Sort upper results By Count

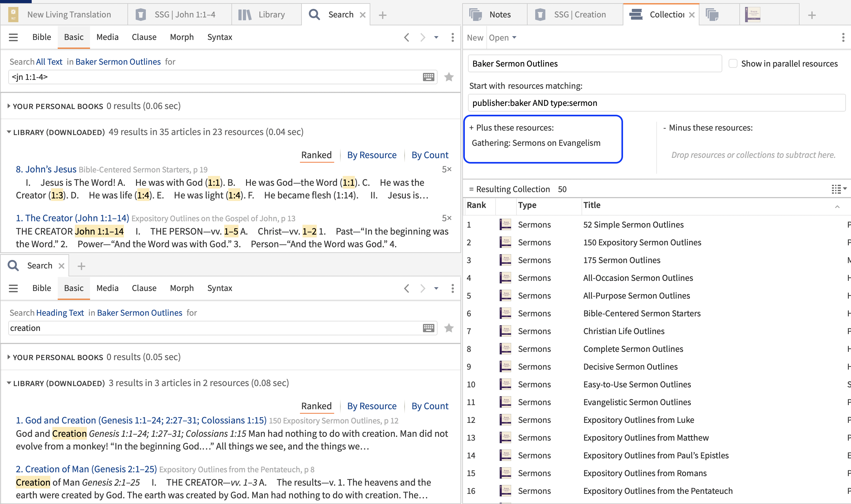tap(430, 155)
